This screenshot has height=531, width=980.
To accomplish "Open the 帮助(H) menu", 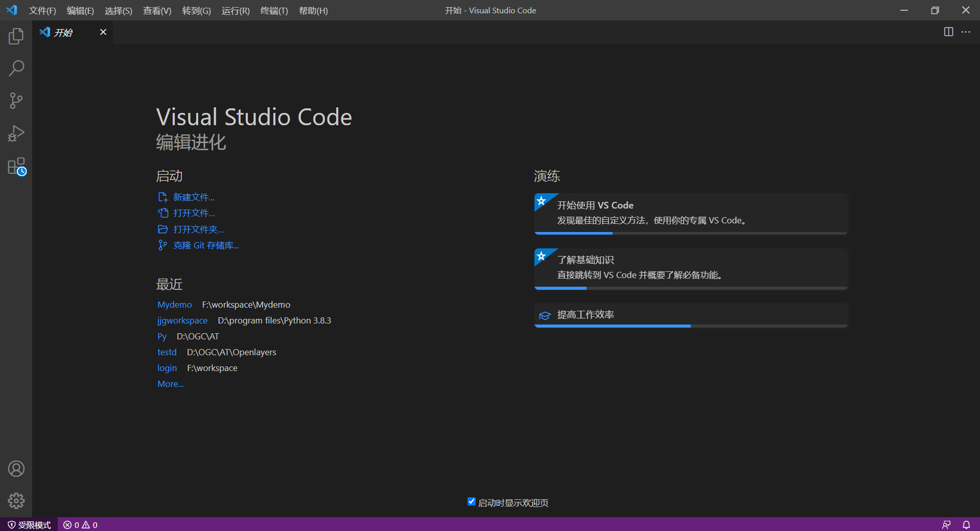I will click(x=313, y=11).
